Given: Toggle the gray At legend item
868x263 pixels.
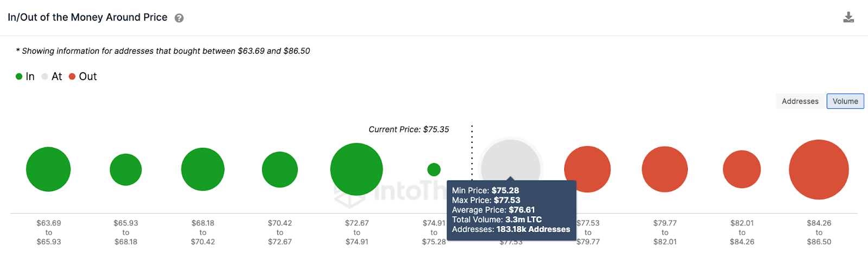Looking at the screenshot, I should pos(52,77).
